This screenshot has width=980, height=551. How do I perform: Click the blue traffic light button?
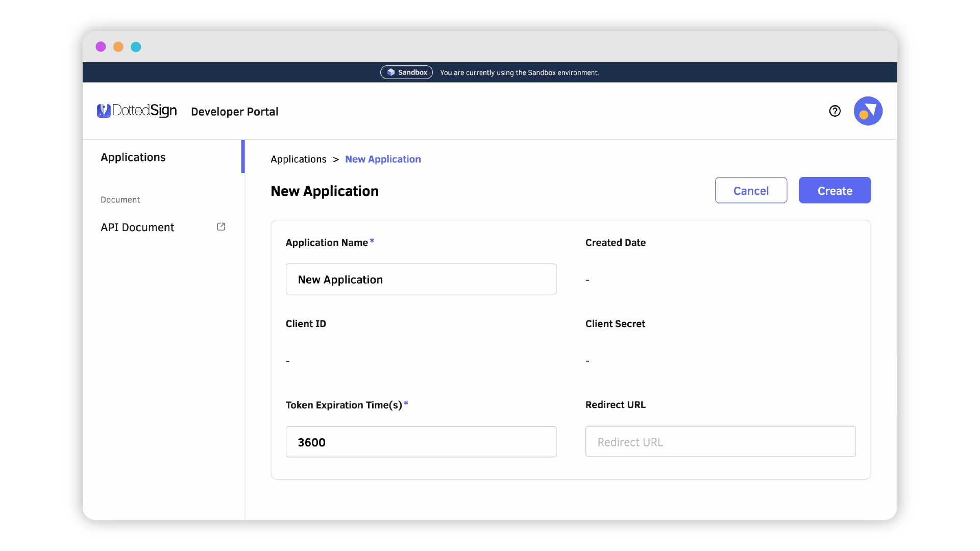point(136,46)
